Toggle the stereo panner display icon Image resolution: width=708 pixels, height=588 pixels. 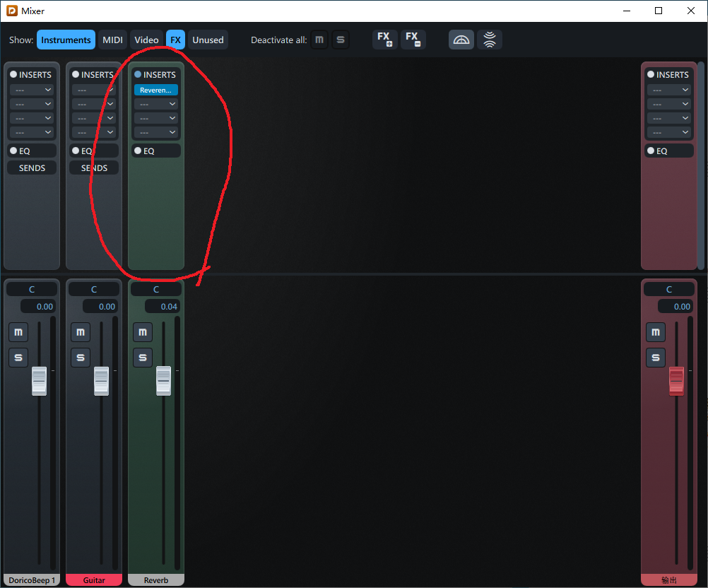(461, 40)
